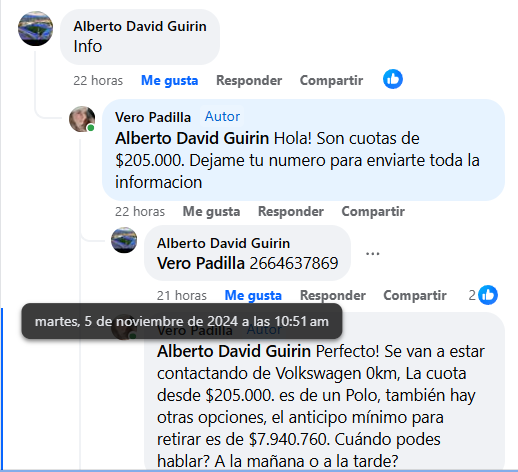Click the like reaction icon beside the count 2

pos(488,295)
